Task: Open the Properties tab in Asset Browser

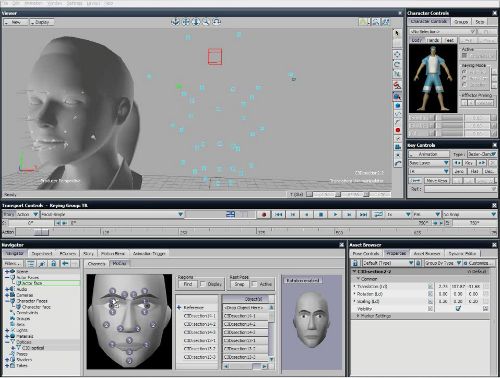Action: [396, 253]
